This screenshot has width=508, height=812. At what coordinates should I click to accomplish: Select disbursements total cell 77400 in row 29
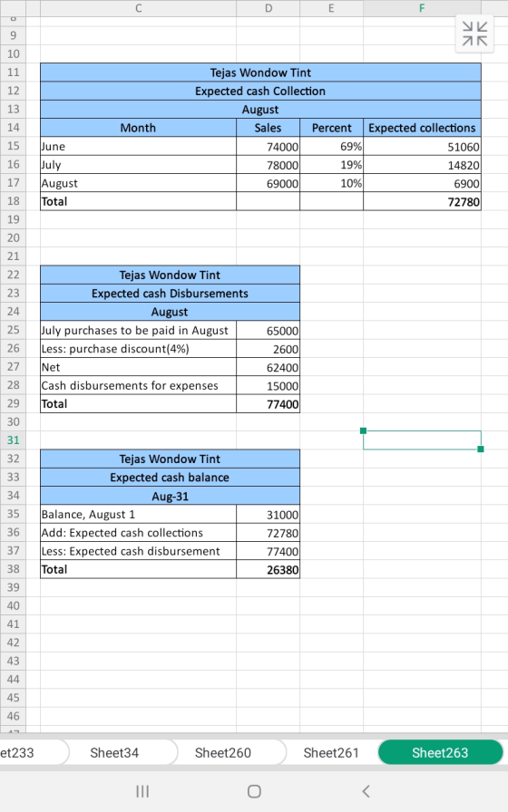[268, 403]
